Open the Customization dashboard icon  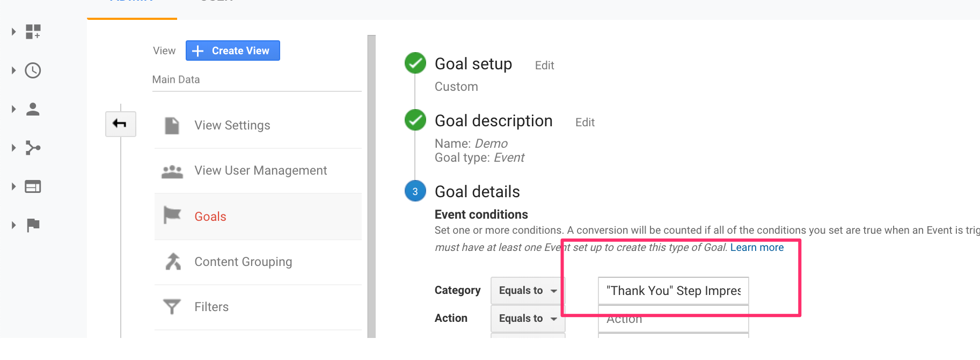point(33,32)
